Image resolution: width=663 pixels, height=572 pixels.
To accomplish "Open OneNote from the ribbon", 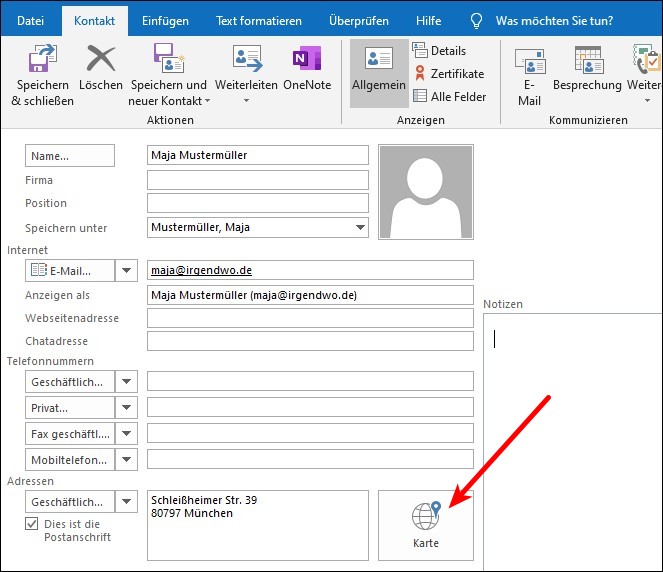I will (x=307, y=62).
